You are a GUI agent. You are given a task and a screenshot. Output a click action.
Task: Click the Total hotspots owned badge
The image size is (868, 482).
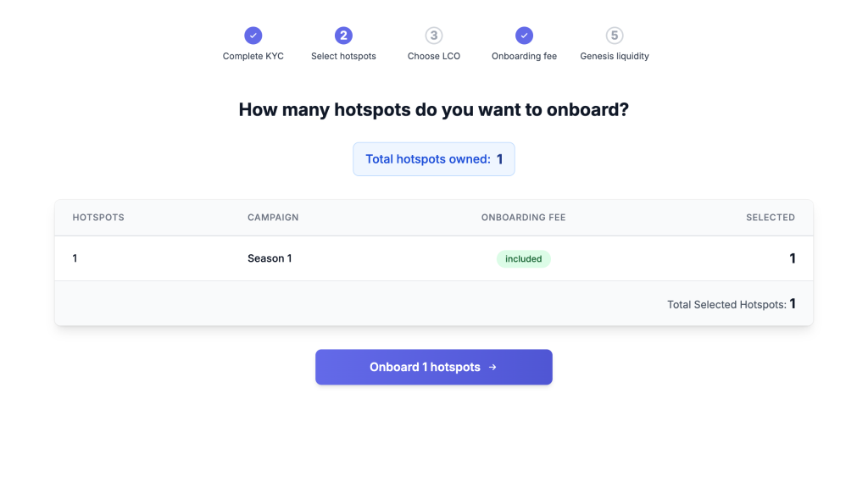coord(434,159)
